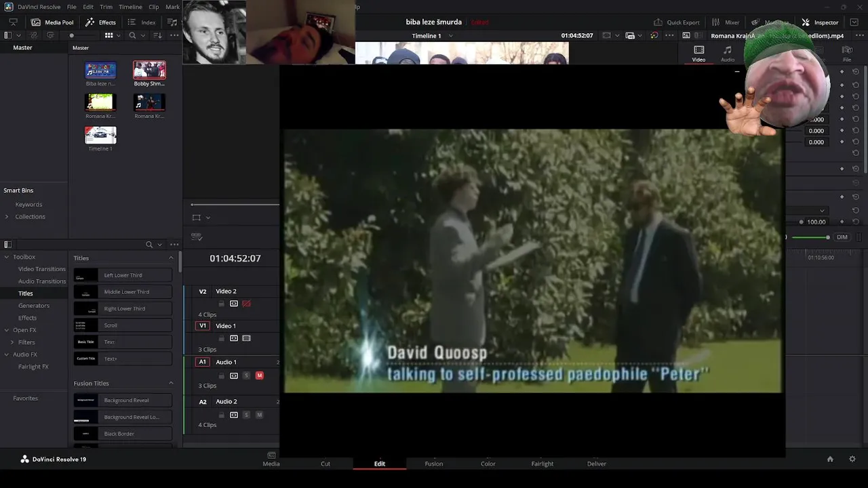Click the Quick Export button
Image resolution: width=868 pixels, height=488 pixels.
pos(676,22)
